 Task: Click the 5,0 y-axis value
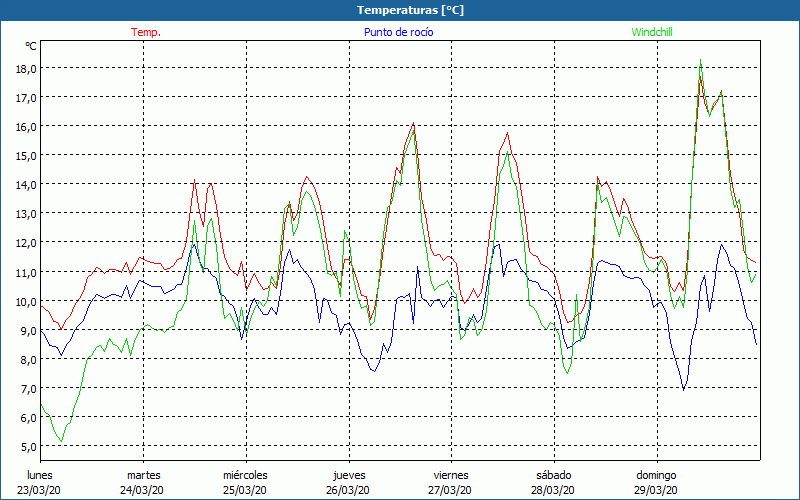tap(29, 447)
